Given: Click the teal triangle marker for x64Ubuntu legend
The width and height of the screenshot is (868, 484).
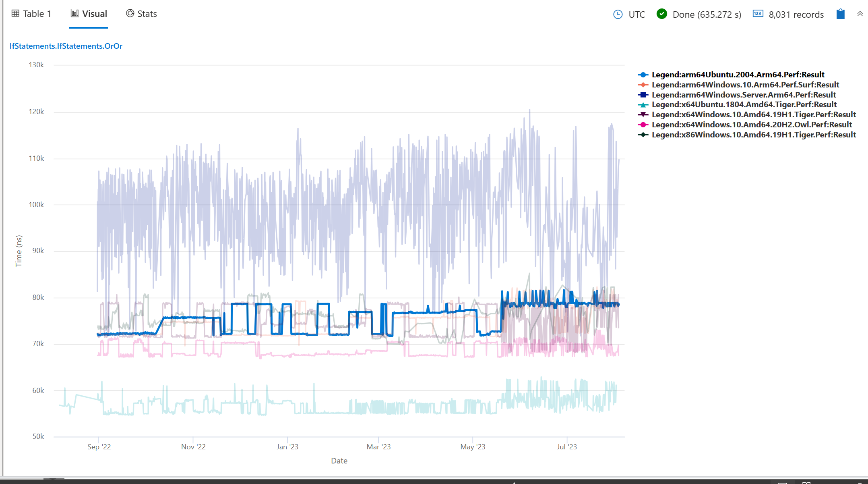Looking at the screenshot, I should click(643, 104).
